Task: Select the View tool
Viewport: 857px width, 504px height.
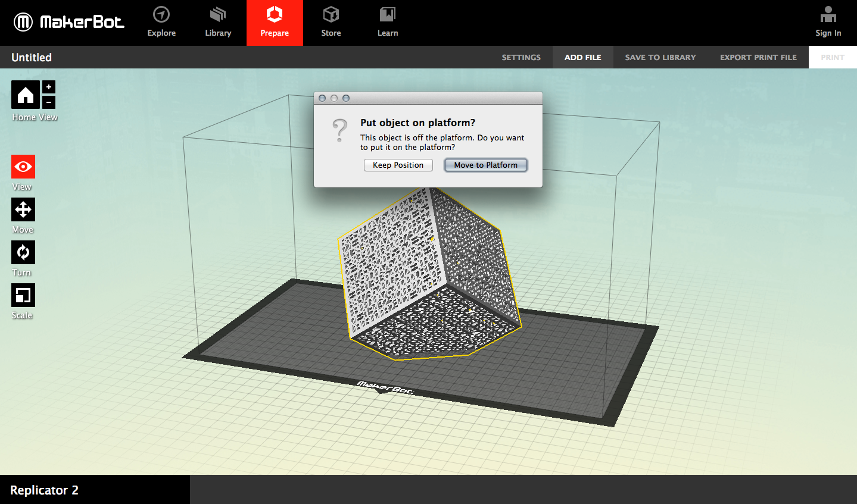Action: click(x=23, y=166)
